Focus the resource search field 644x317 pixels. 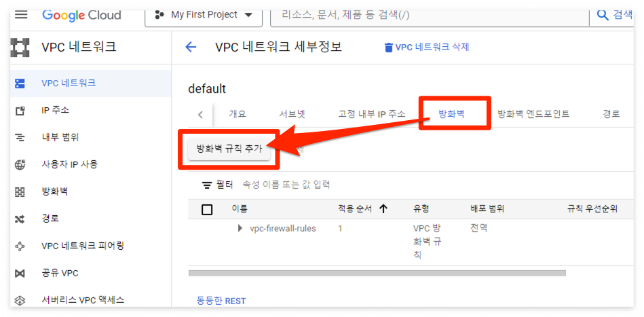[429, 16]
